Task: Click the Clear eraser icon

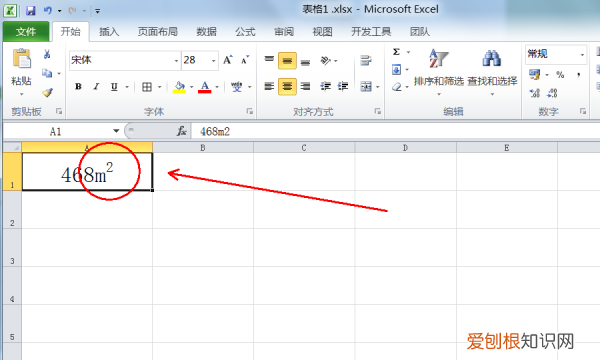Action: click(x=397, y=87)
